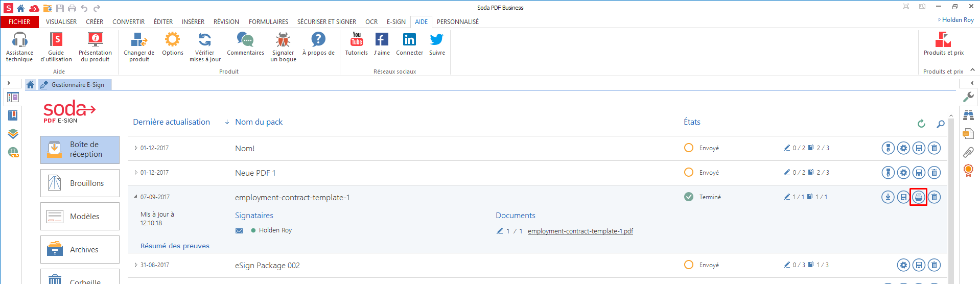980x284 pixels.
Task: Expand the Nom! package row
Action: click(x=135, y=148)
